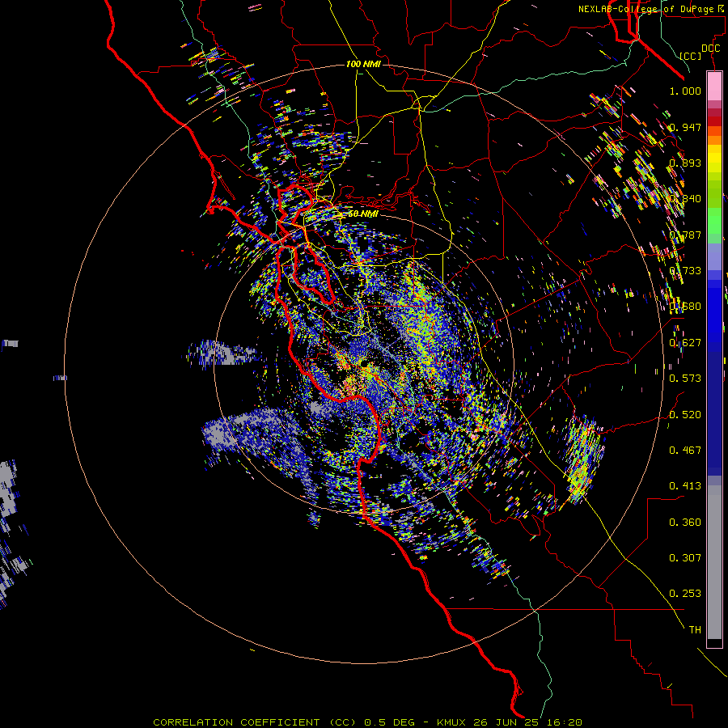Click the CORRELATION COEFFICIENT (CC) caption text
The height and width of the screenshot is (728, 728).
[255, 722]
